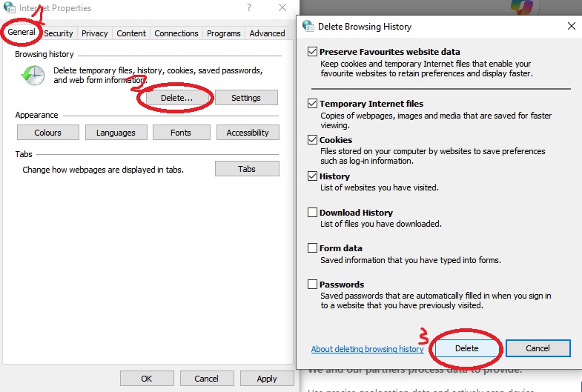Viewport: 582px width, 392px height.
Task: Enable the Passwords checkbox
Action: (313, 285)
